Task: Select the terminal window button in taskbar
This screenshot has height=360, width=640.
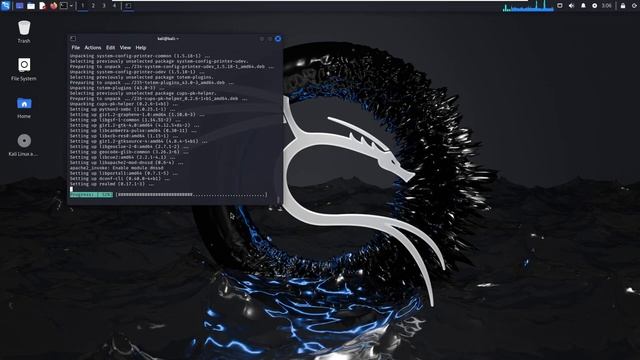Action: [128, 6]
